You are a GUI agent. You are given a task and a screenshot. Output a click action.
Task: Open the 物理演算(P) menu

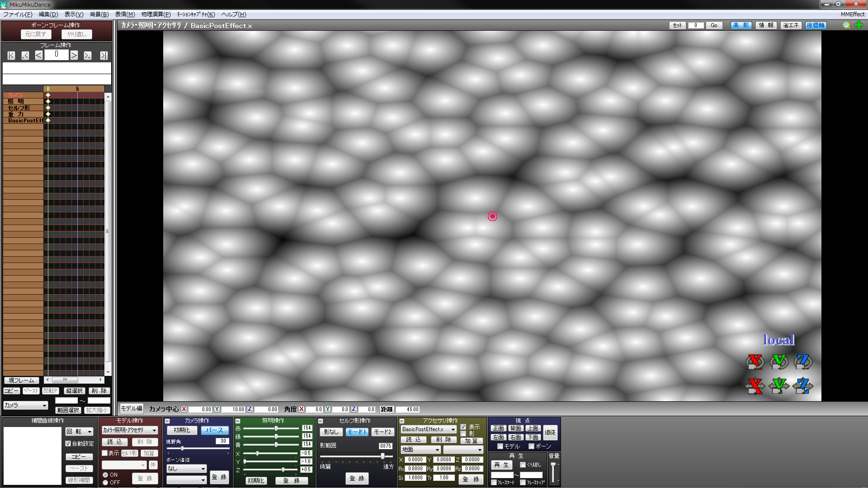tap(156, 14)
